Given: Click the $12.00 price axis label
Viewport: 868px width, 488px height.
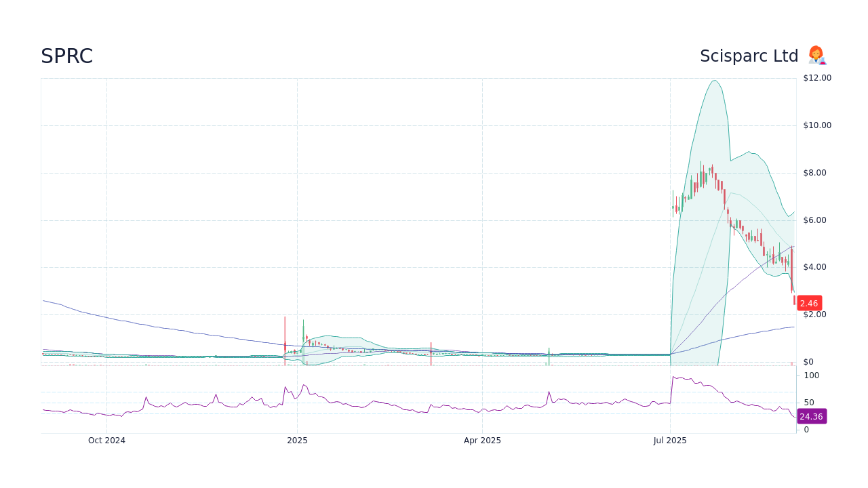Looking at the screenshot, I should [817, 78].
